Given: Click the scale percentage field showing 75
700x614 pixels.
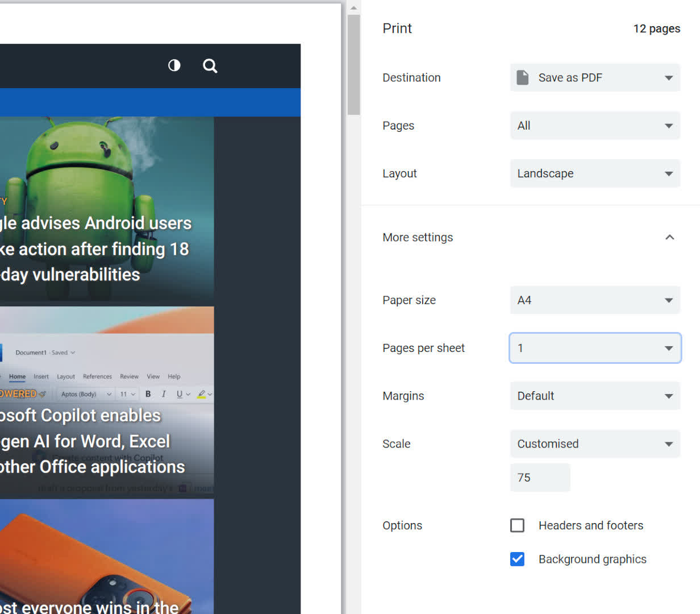Looking at the screenshot, I should tap(540, 478).
